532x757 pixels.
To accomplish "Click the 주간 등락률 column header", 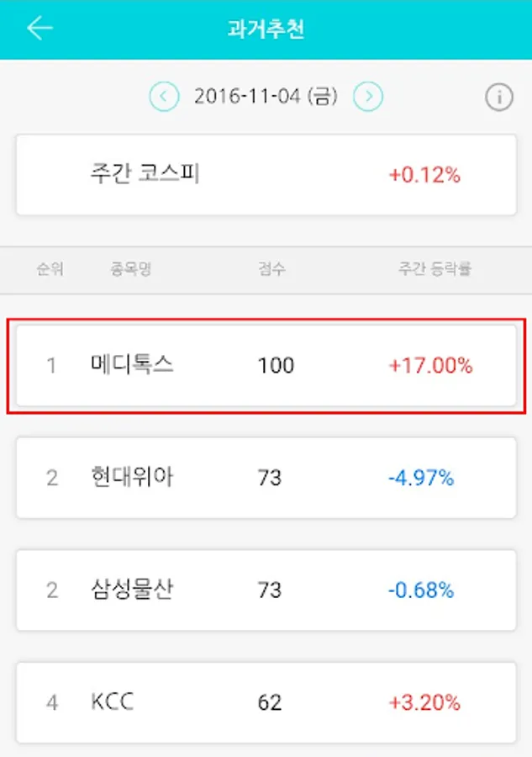I will point(435,270).
